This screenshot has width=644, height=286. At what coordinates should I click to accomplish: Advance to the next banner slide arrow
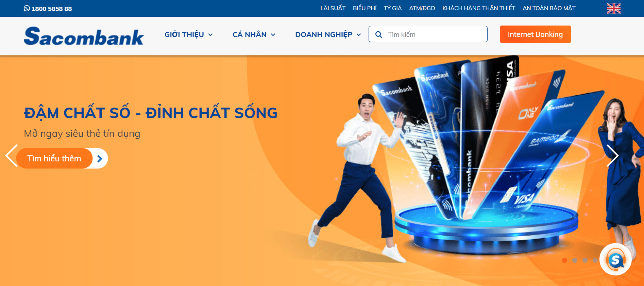tap(612, 156)
